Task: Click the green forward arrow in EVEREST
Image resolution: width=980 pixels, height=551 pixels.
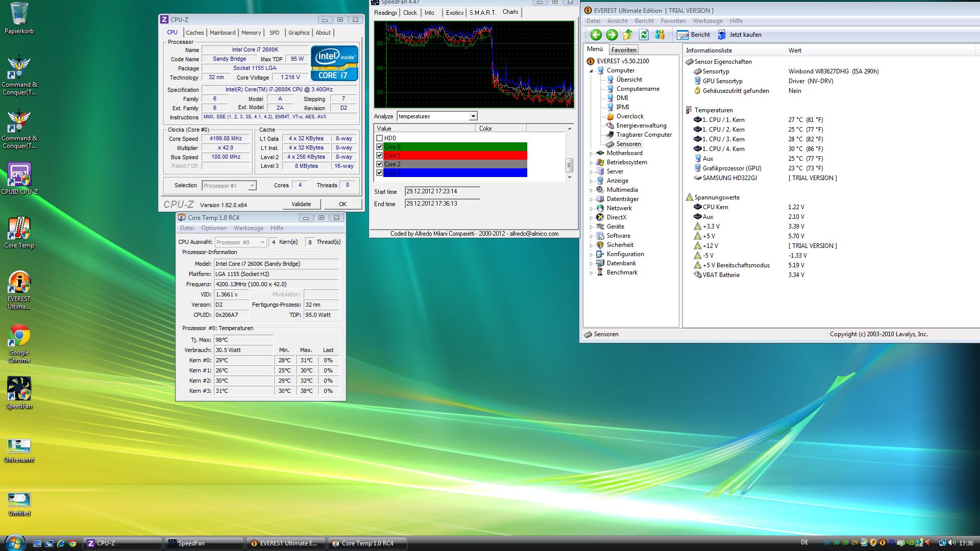Action: (x=611, y=35)
